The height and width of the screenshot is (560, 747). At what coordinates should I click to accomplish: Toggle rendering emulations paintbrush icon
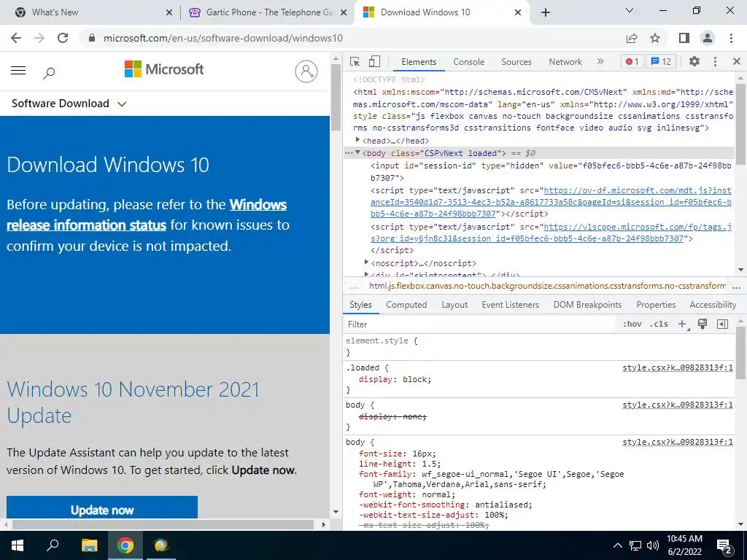703,324
